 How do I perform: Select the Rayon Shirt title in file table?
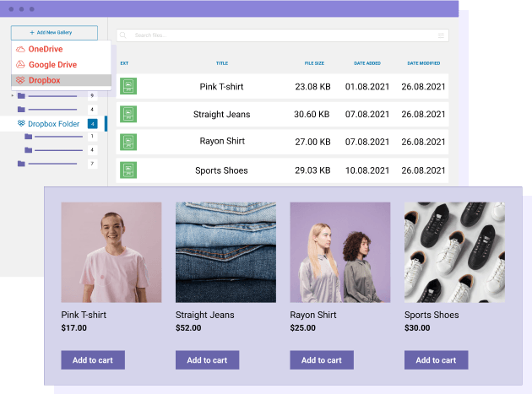[222, 141]
